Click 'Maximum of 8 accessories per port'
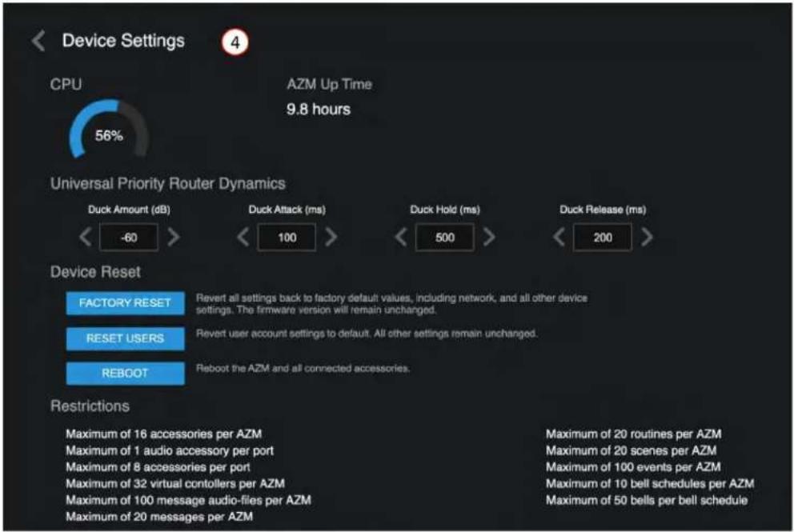The image size is (794, 532). 158,466
